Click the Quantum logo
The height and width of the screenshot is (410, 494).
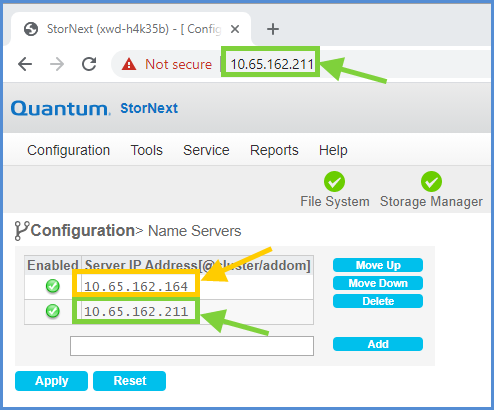click(x=61, y=108)
